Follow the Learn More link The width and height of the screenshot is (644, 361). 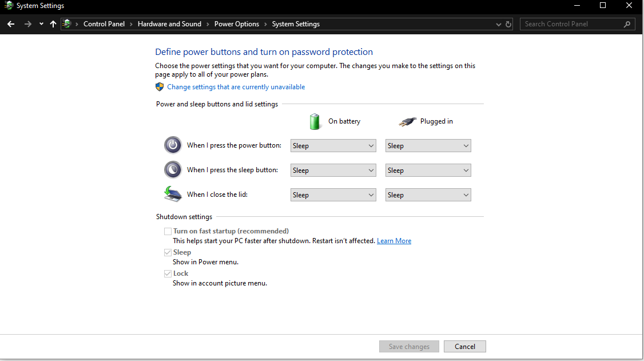tap(394, 241)
